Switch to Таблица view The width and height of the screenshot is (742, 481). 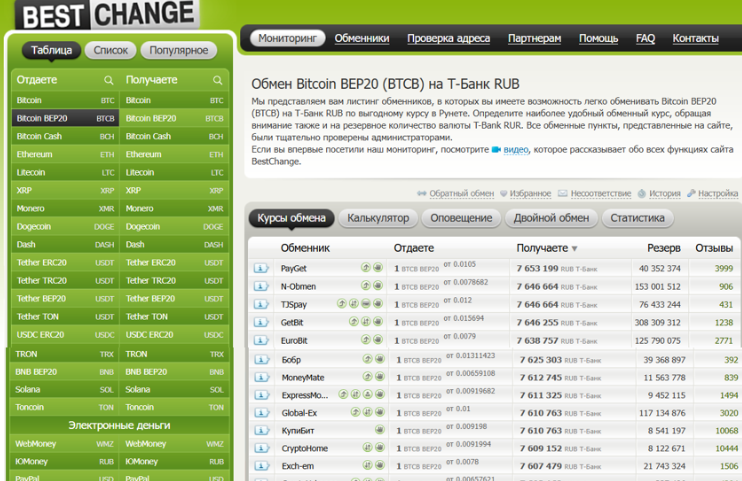click(x=51, y=50)
